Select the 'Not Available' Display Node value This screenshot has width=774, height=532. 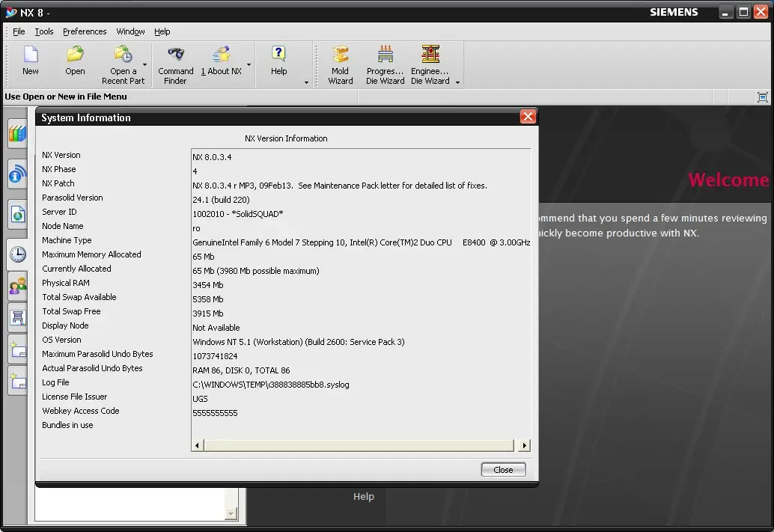point(216,328)
